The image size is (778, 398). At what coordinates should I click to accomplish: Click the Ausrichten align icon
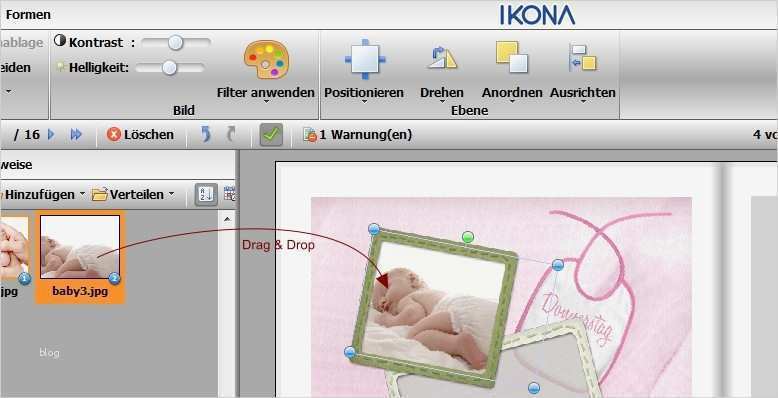pos(582,58)
